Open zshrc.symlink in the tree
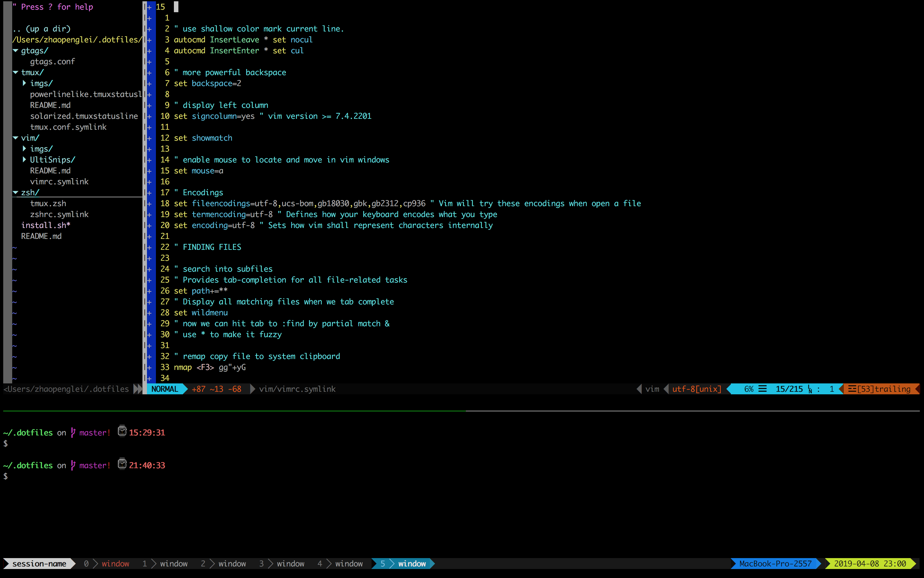 click(x=59, y=215)
